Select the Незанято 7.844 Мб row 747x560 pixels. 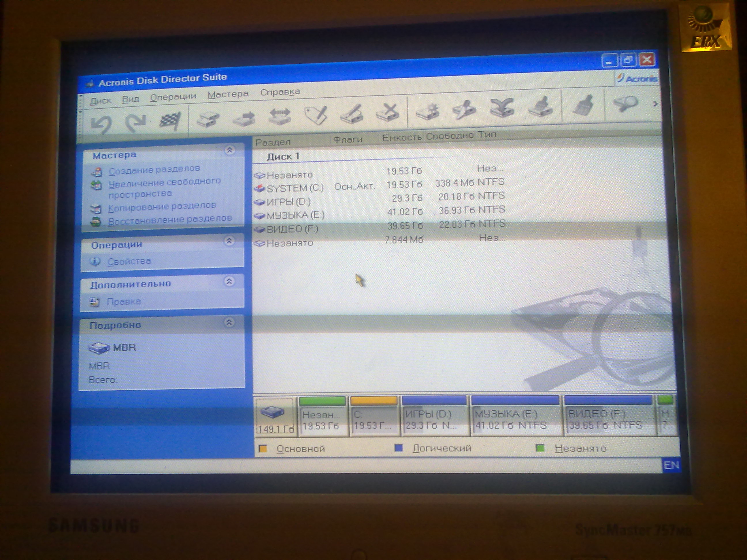click(380, 240)
